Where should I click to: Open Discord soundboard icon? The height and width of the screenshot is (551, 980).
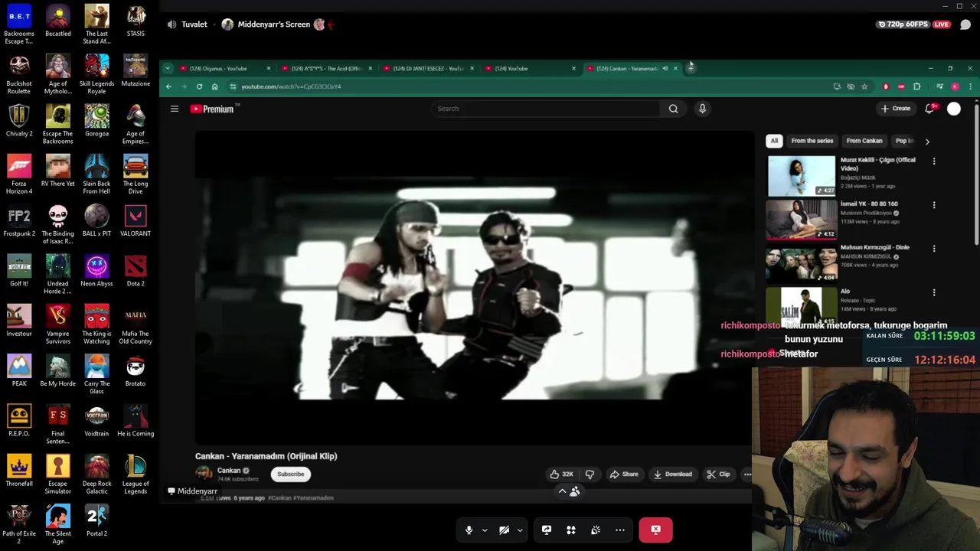(x=596, y=530)
